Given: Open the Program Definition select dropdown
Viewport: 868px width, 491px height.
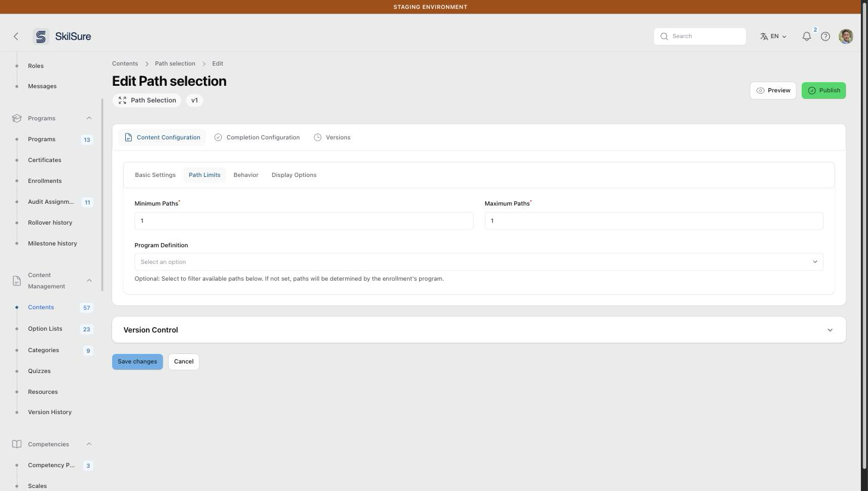Looking at the screenshot, I should point(479,262).
